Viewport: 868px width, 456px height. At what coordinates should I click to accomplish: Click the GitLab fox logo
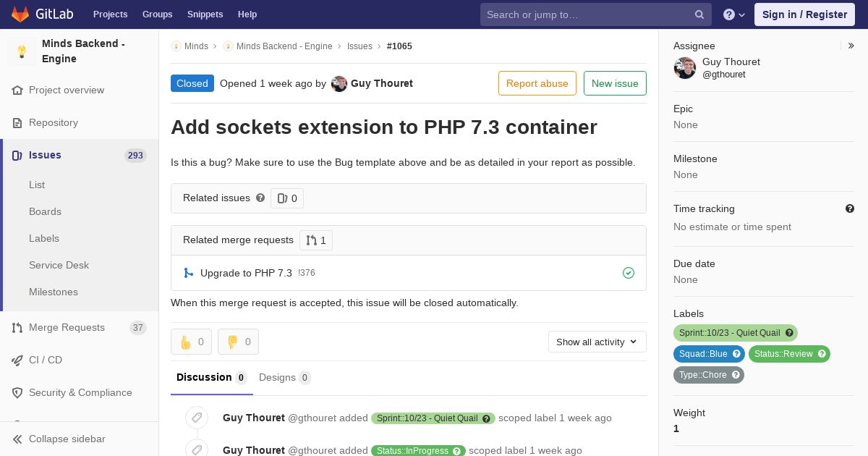click(20, 14)
